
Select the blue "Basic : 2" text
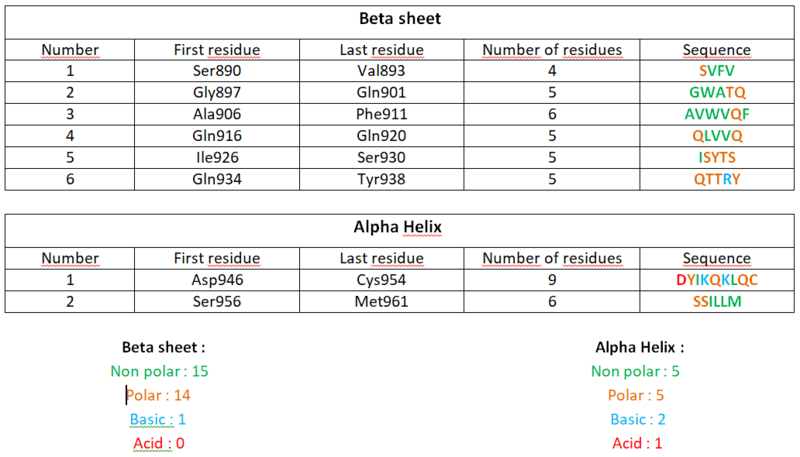(640, 419)
